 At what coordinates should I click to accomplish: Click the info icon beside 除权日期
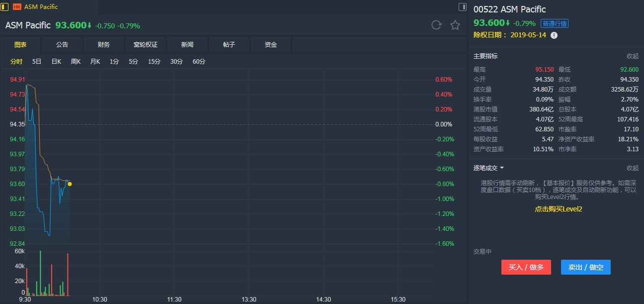554,35
